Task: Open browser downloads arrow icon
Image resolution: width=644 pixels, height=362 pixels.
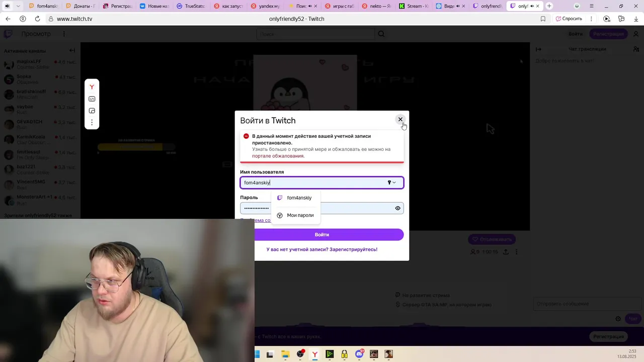Action: (x=636, y=19)
